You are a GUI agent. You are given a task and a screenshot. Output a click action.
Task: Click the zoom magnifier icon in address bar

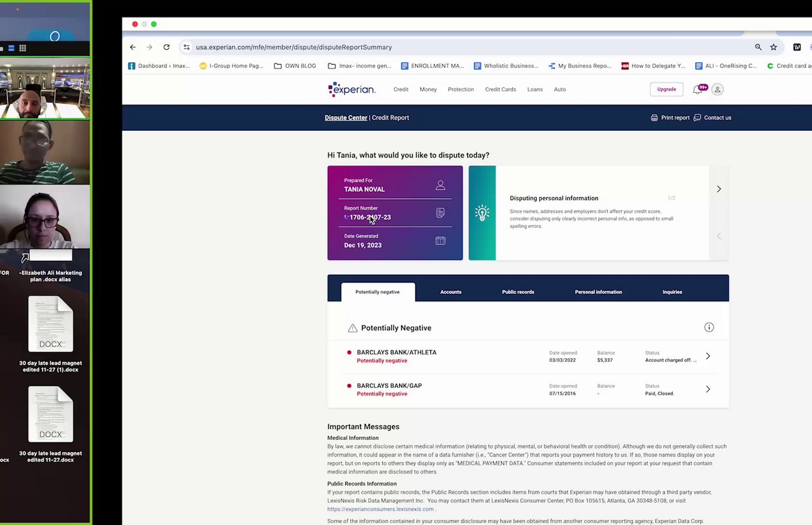758,47
